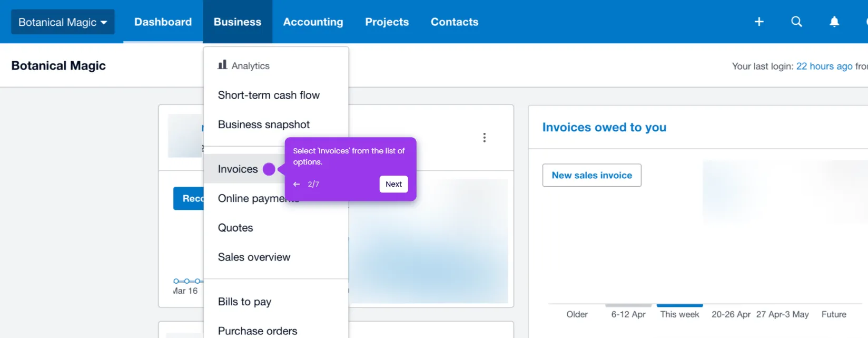
Task: Choose Online payments menu entry
Action: 251,198
